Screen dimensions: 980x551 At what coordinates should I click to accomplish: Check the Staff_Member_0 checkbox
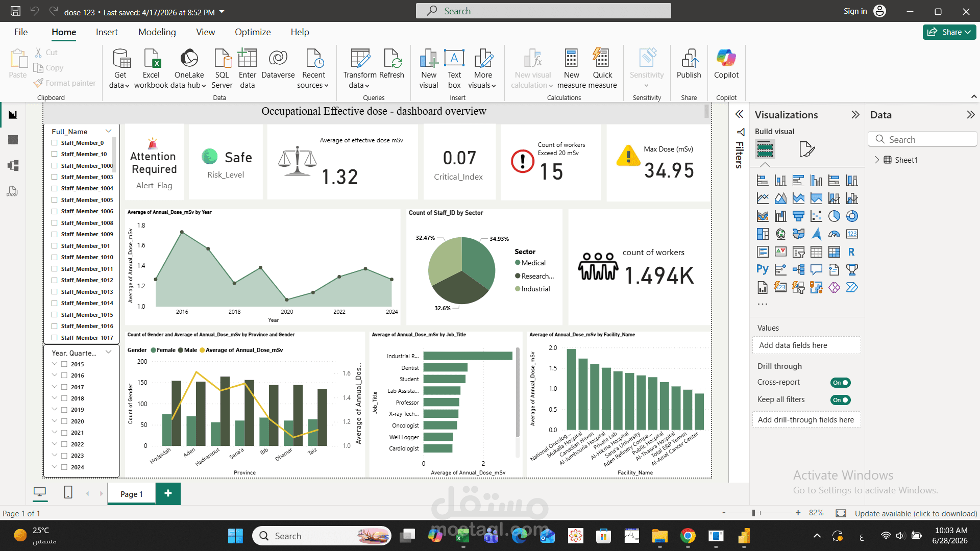54,143
